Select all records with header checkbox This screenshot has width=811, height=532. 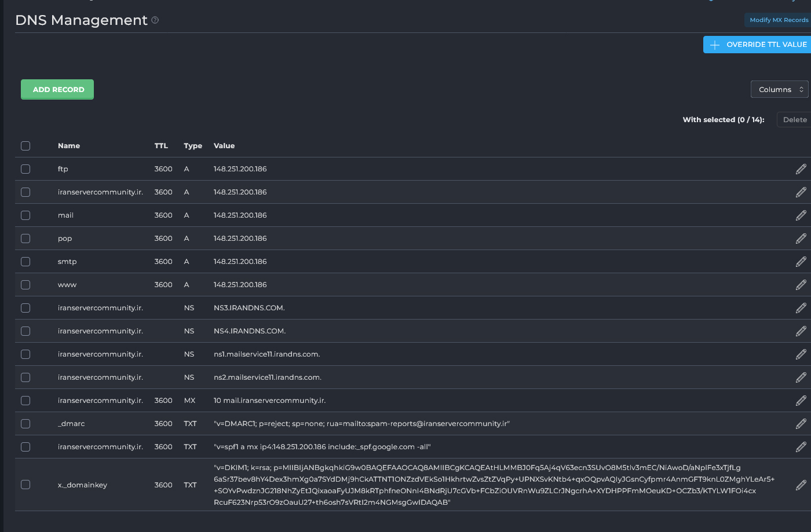click(x=25, y=146)
